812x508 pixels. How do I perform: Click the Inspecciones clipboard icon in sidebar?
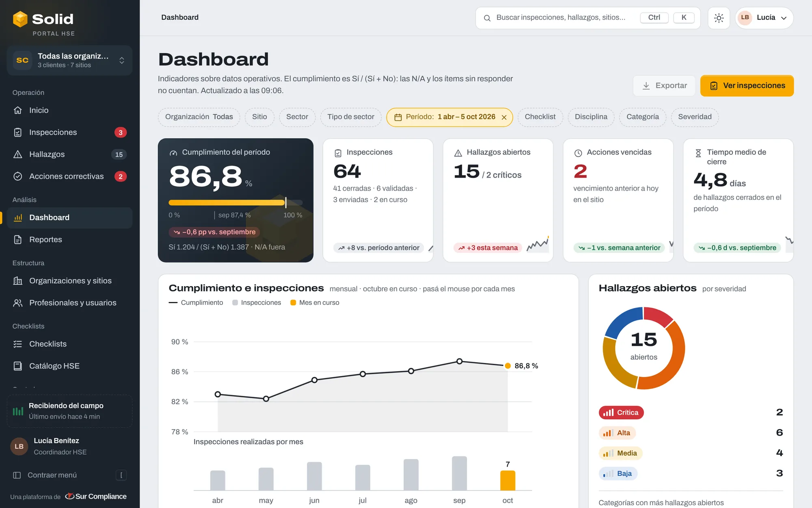[x=18, y=132]
